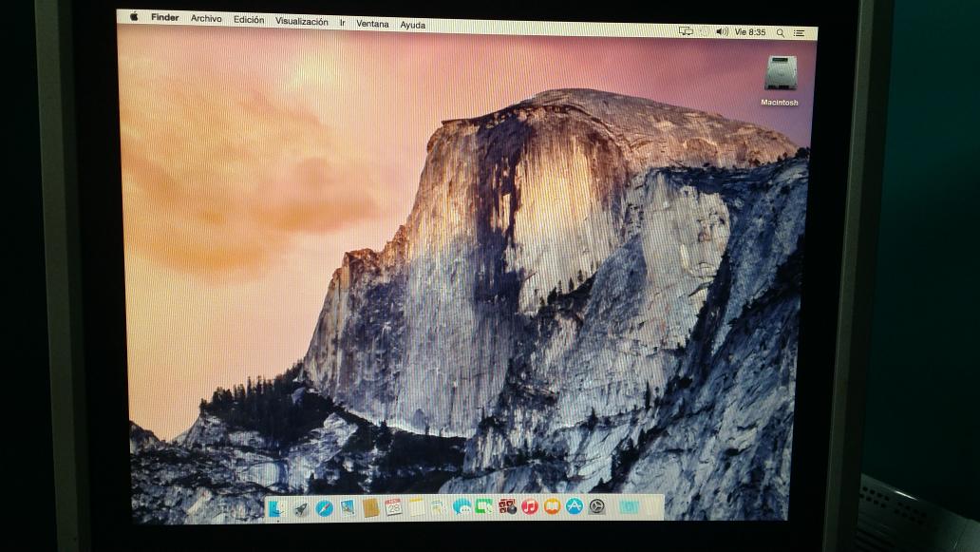Open Spotlight search in the menu bar
The height and width of the screenshot is (552, 980).
pos(780,32)
